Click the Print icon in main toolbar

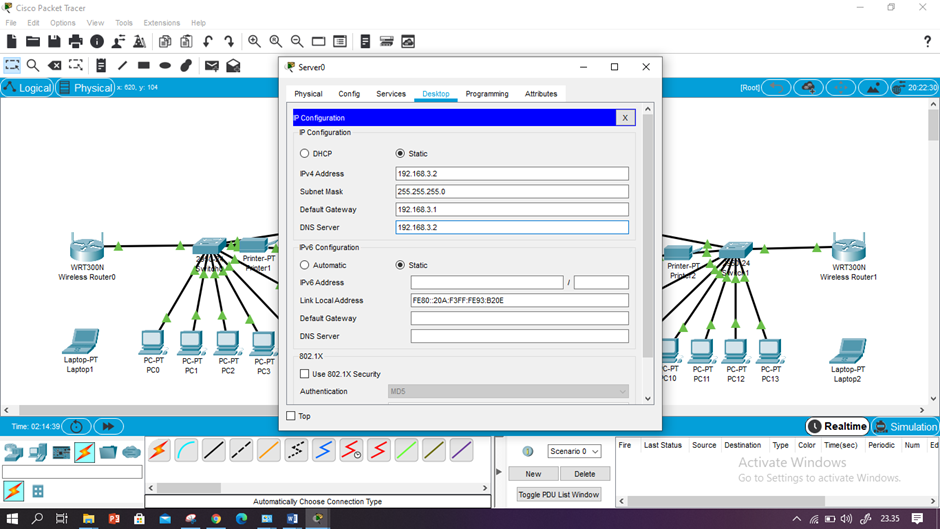(76, 41)
